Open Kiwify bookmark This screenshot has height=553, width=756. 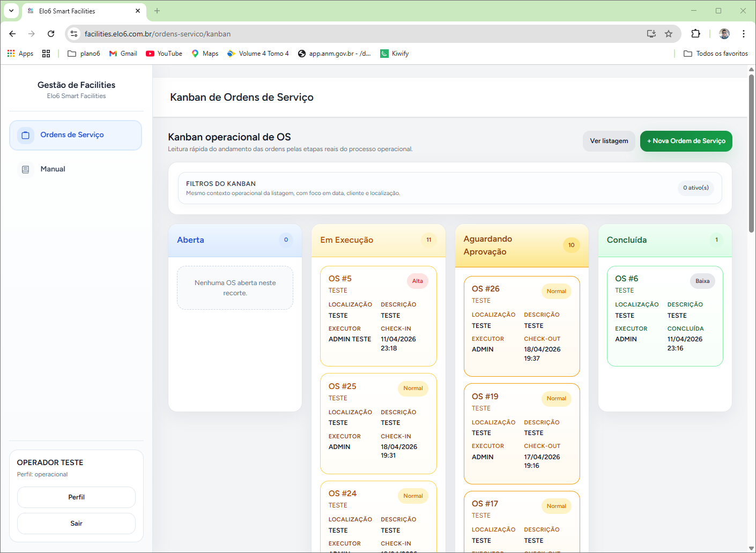[395, 54]
